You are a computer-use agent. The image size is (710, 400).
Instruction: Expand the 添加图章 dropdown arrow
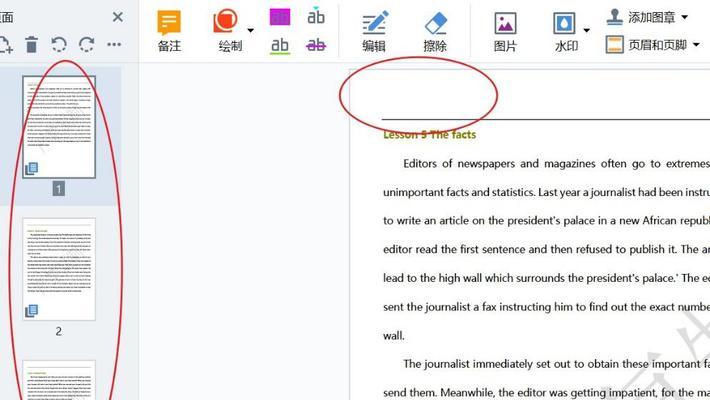point(685,17)
